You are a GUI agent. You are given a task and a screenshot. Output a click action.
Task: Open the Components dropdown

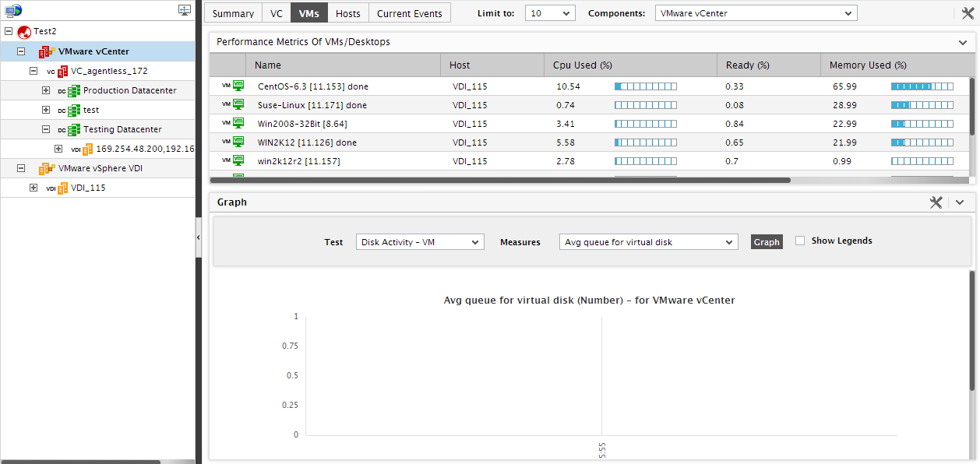[x=756, y=13]
